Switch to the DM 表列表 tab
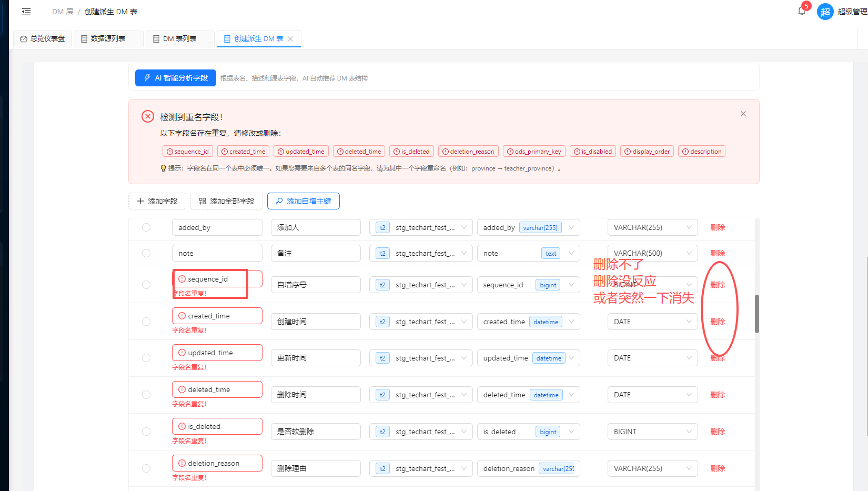868x491 pixels. point(179,39)
